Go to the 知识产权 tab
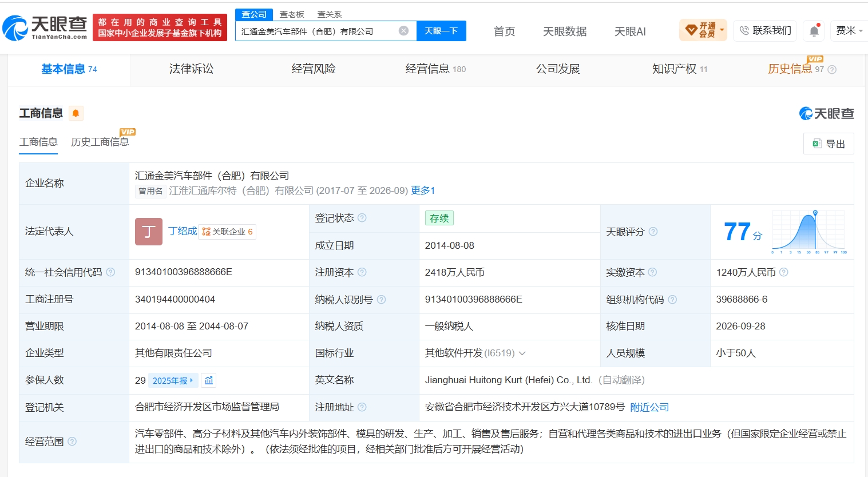Screen dimensions: 868x477 [680, 69]
